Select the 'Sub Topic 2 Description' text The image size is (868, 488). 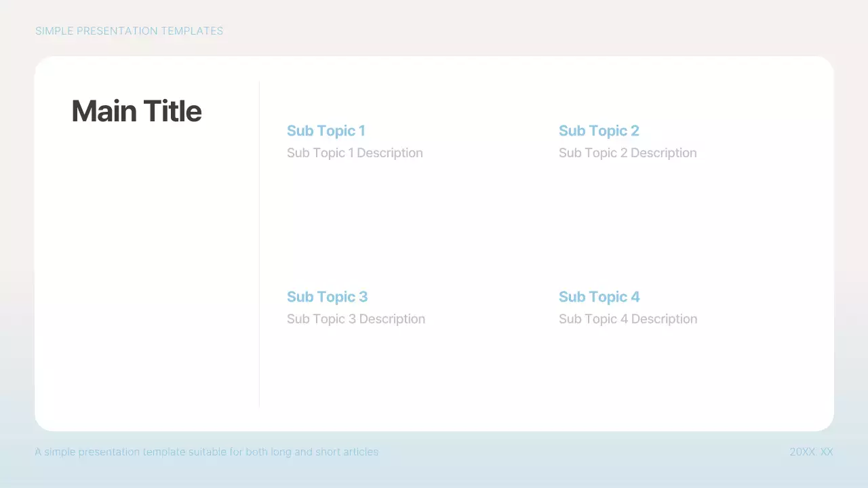click(627, 153)
